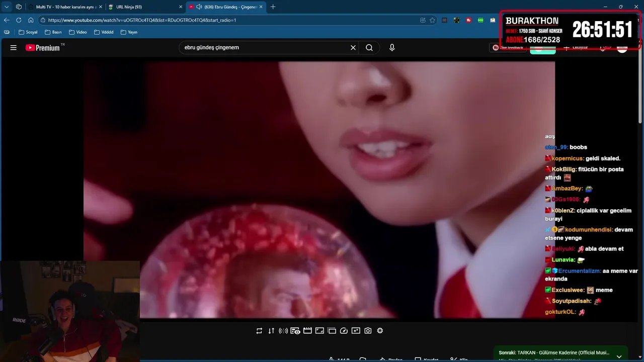Click the page vertical scrollbar

(640, 85)
